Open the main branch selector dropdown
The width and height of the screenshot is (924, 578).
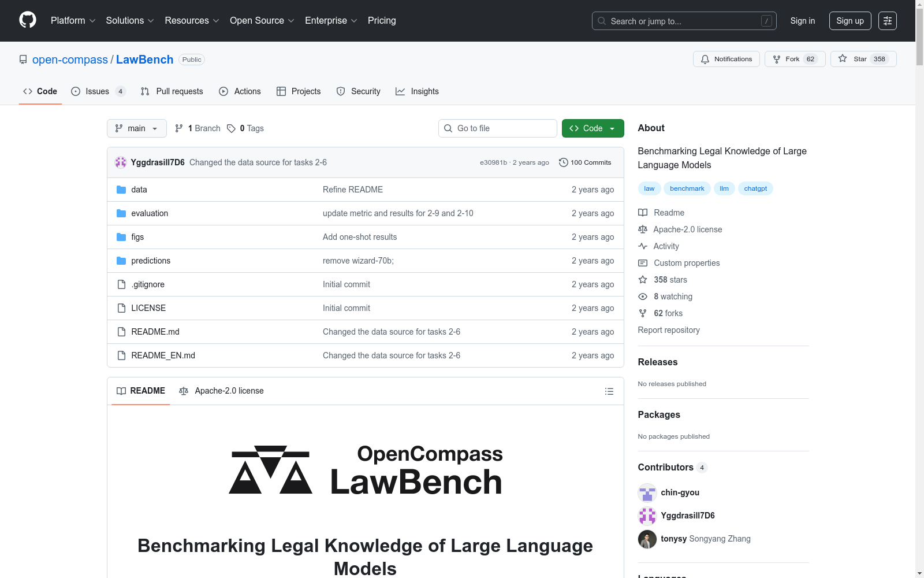click(137, 128)
